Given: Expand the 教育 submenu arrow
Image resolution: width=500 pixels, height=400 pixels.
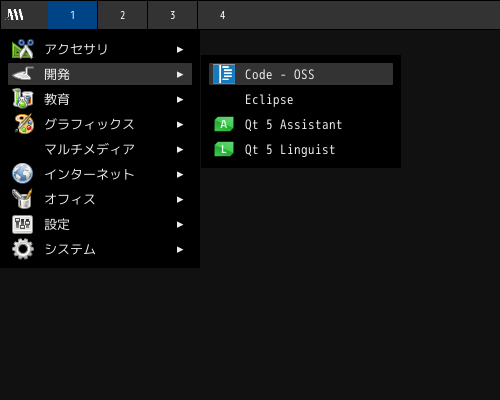Looking at the screenshot, I should tap(180, 100).
